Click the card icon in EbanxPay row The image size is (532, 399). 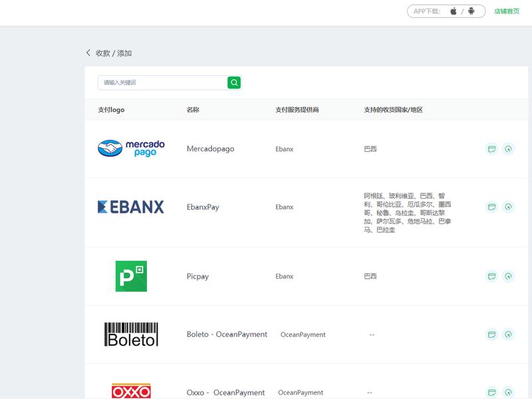tap(491, 207)
